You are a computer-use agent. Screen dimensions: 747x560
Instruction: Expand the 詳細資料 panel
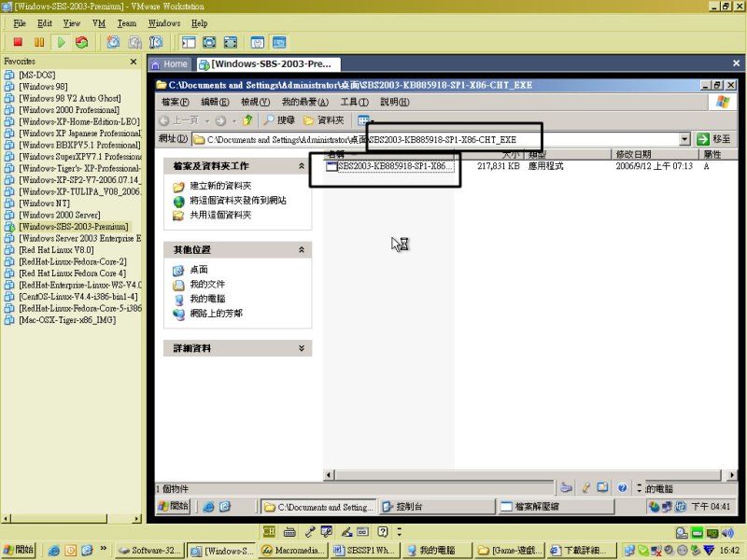coord(302,348)
